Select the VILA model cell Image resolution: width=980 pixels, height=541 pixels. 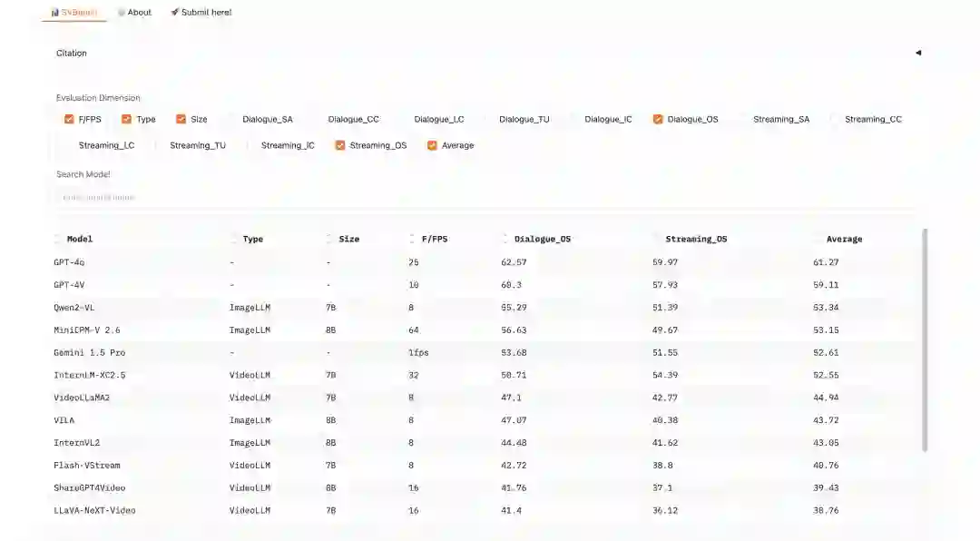pos(64,419)
